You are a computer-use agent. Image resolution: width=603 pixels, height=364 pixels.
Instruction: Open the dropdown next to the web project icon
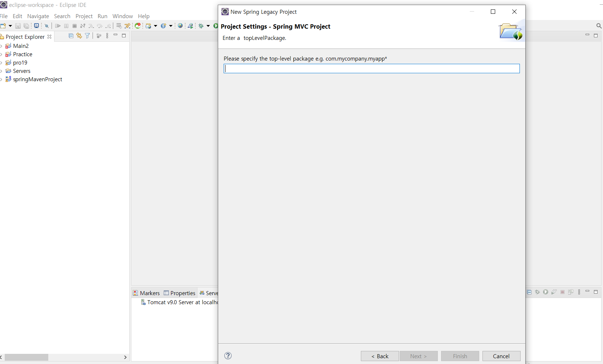(x=155, y=26)
